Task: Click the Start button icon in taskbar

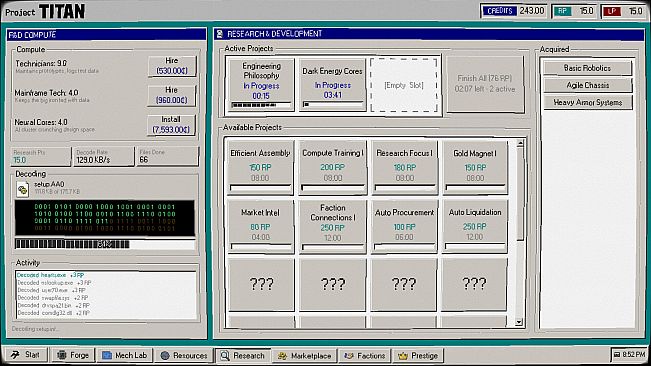Action: pos(16,355)
